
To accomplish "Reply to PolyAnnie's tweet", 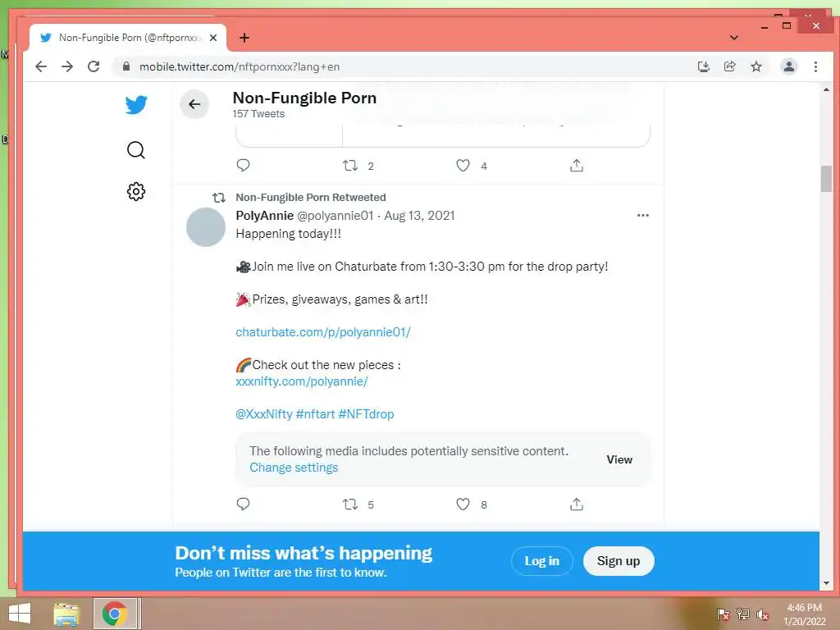I will click(243, 504).
